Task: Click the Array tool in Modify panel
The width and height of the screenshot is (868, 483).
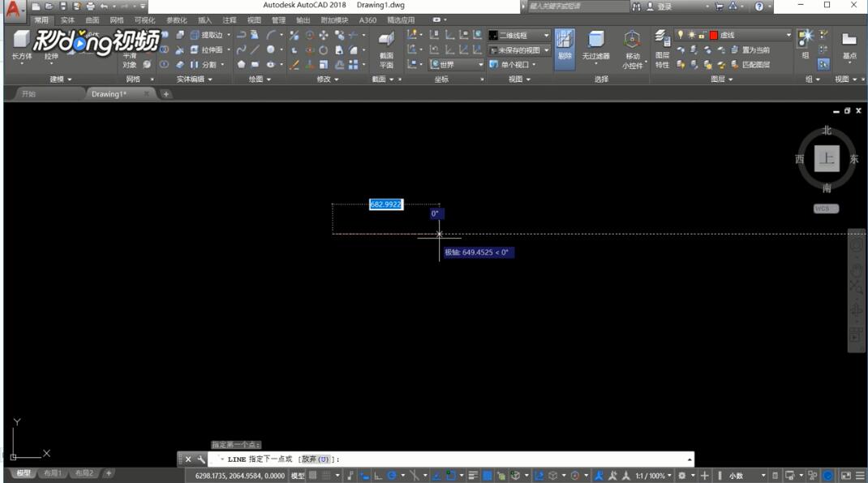Action: point(353,65)
